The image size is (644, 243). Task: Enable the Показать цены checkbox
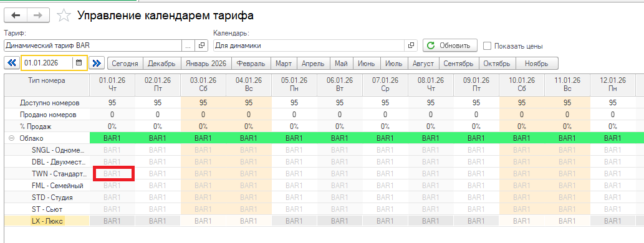487,45
